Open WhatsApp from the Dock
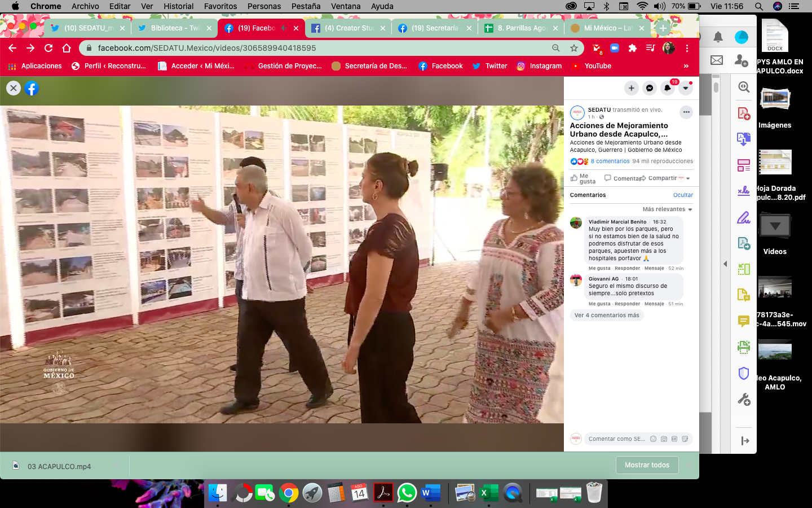812x508 pixels. pos(407,493)
